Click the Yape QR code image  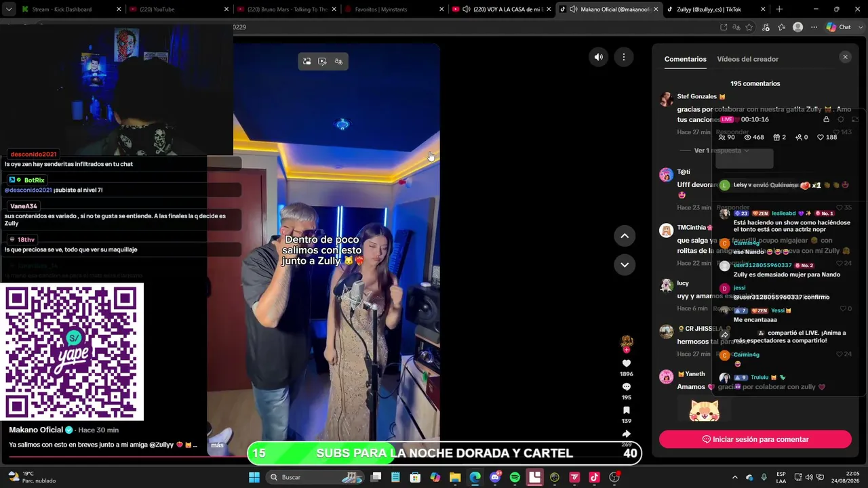(x=73, y=352)
